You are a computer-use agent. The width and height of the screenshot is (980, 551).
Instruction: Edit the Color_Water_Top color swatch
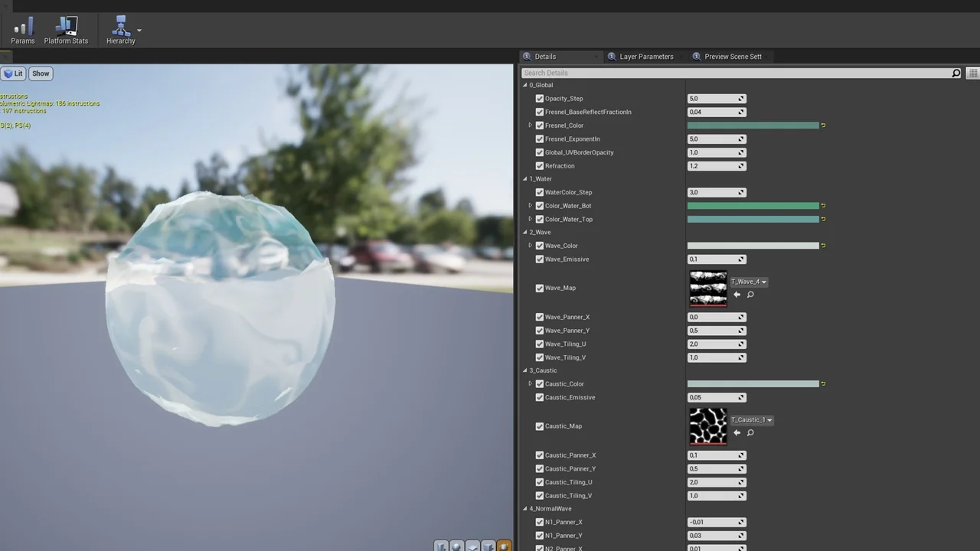pyautogui.click(x=754, y=219)
